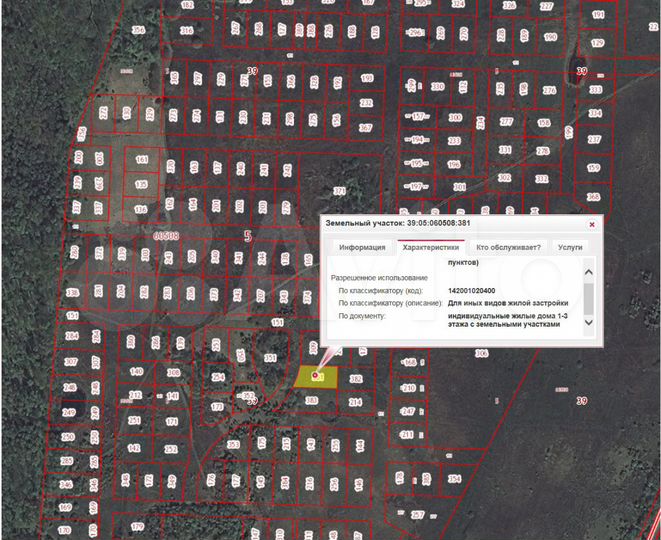The image size is (661, 540).
Task: Click the red marker pin on highlighted parcel
Action: click(317, 374)
